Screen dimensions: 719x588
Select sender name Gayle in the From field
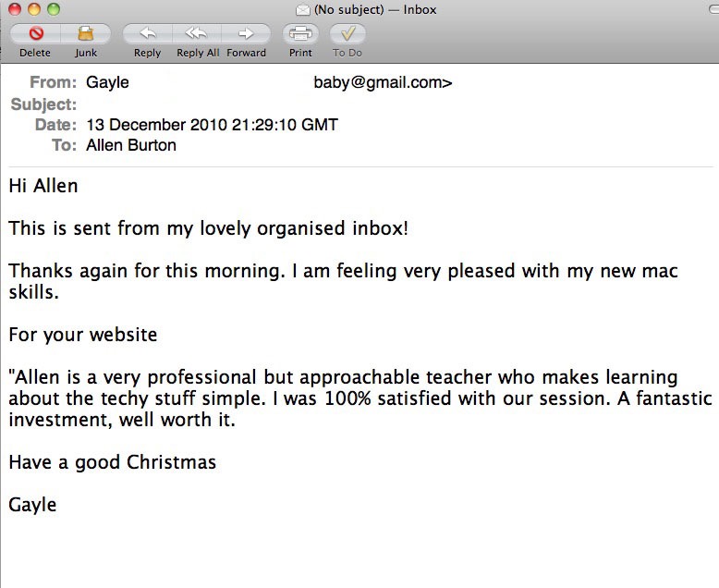(107, 83)
